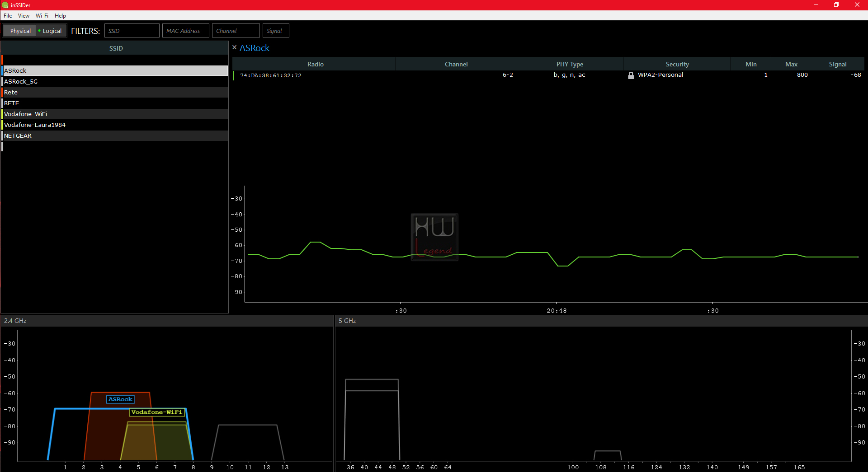868x472 pixels.
Task: Select the Vodafone-WiFi network row
Action: click(115, 114)
